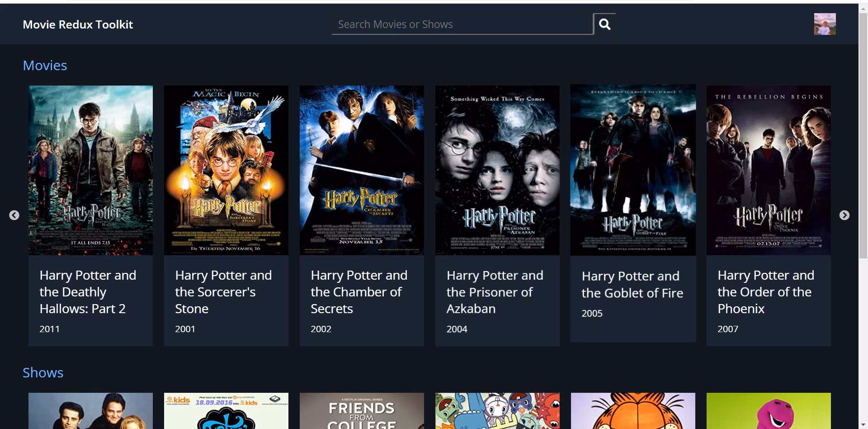Focus the Search Movies or Shows field
This screenshot has width=868, height=429.
(x=462, y=24)
